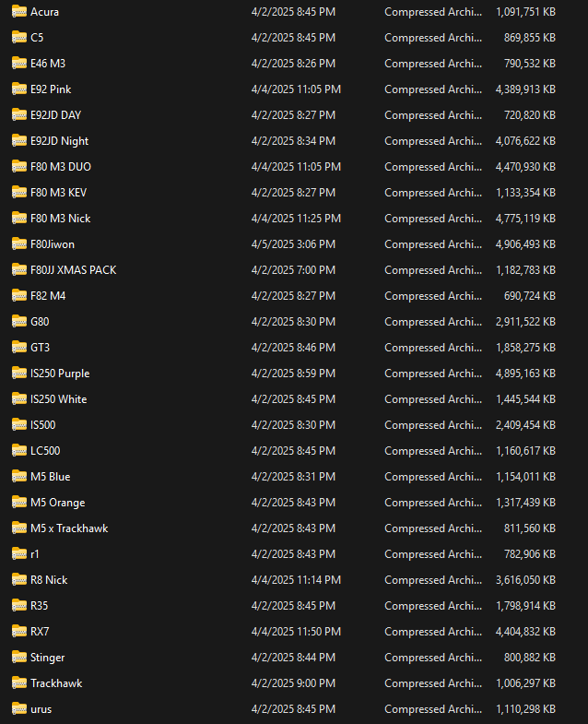Viewport: 588px width, 724px height.
Task: Select the M5 Blue archive icon
Action: [x=19, y=477]
